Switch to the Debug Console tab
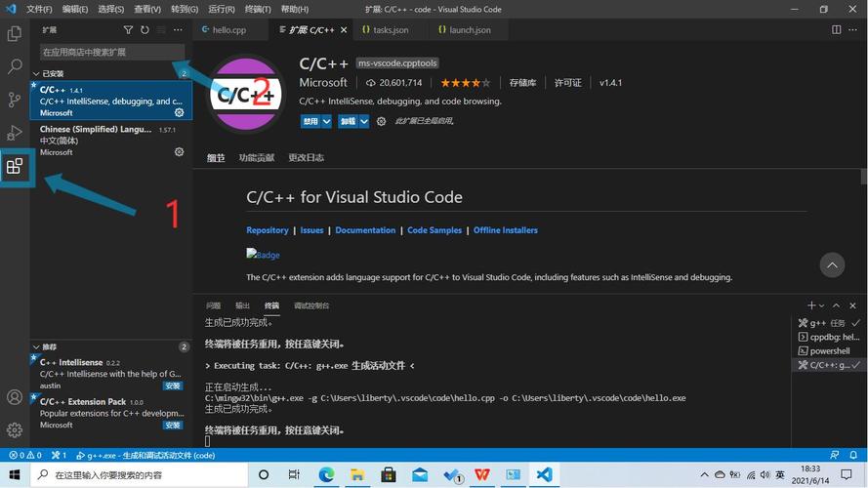The image size is (868, 488). coord(311,305)
